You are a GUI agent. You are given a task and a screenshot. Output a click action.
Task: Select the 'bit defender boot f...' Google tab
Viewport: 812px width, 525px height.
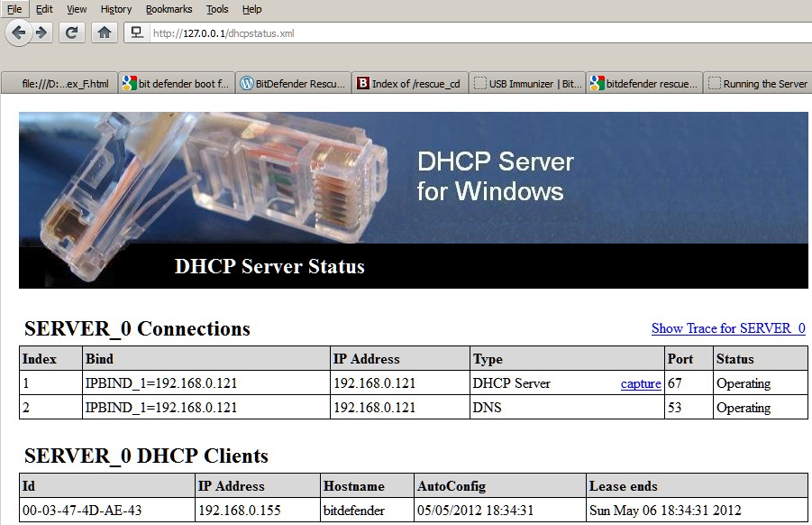tap(177, 84)
